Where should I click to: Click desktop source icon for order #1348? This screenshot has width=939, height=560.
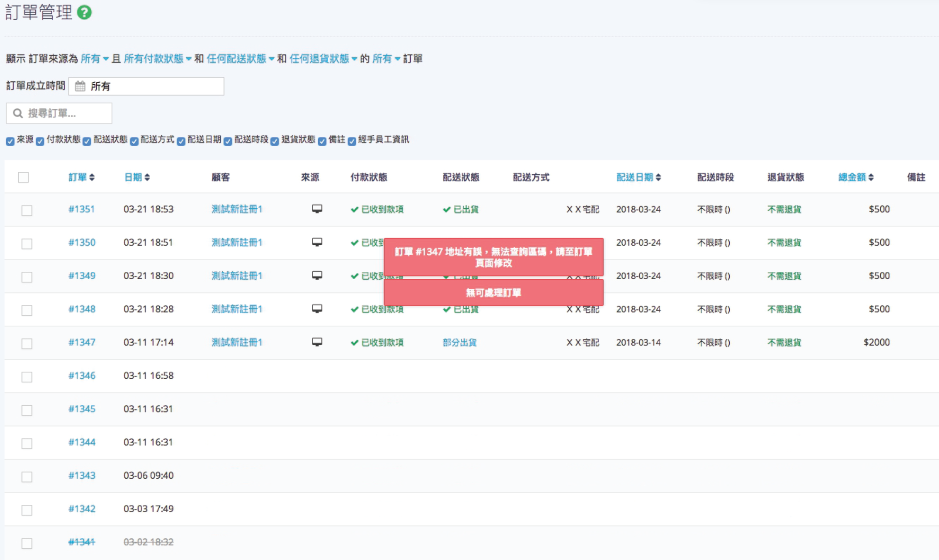(x=317, y=309)
